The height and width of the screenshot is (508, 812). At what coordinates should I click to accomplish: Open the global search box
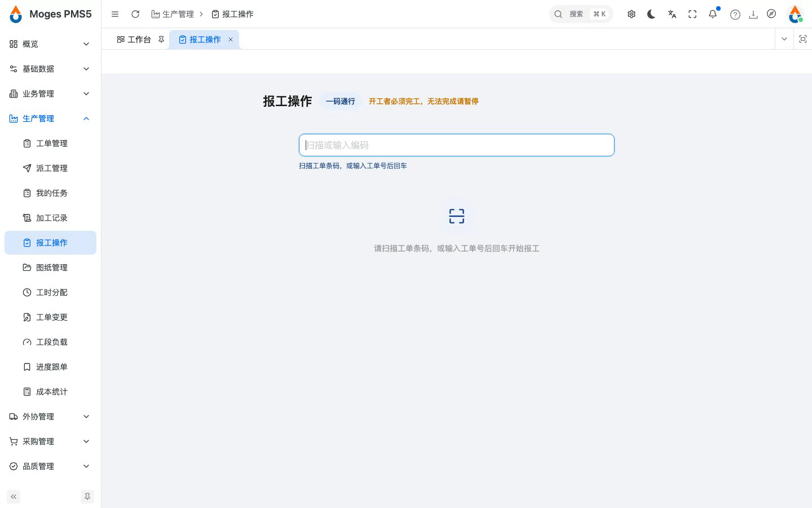click(581, 14)
